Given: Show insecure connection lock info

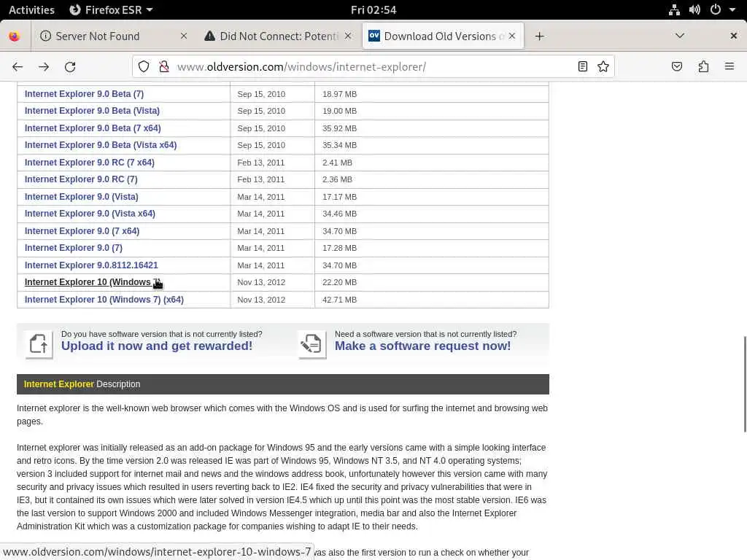Looking at the screenshot, I should click(164, 66).
